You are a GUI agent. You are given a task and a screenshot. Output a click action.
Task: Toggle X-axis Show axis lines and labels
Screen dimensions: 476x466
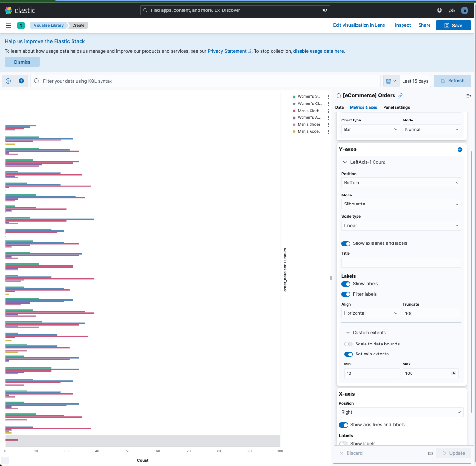click(343, 425)
